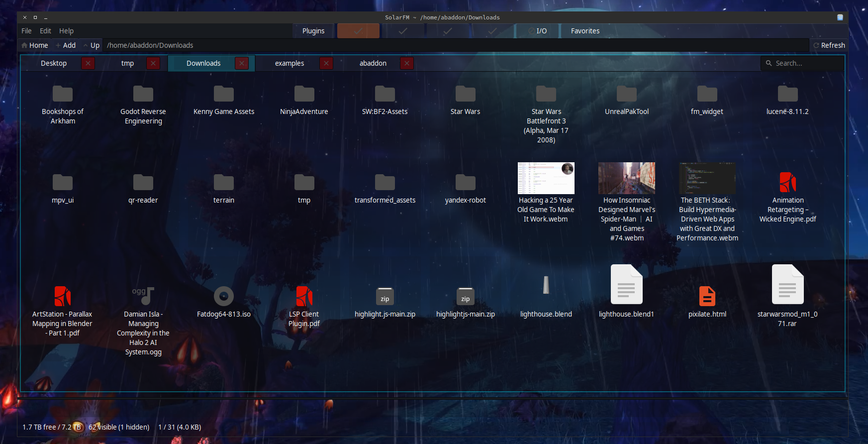Toggle the orange highlighted checkmark button
Viewport: 868px width, 444px height.
[358, 31]
